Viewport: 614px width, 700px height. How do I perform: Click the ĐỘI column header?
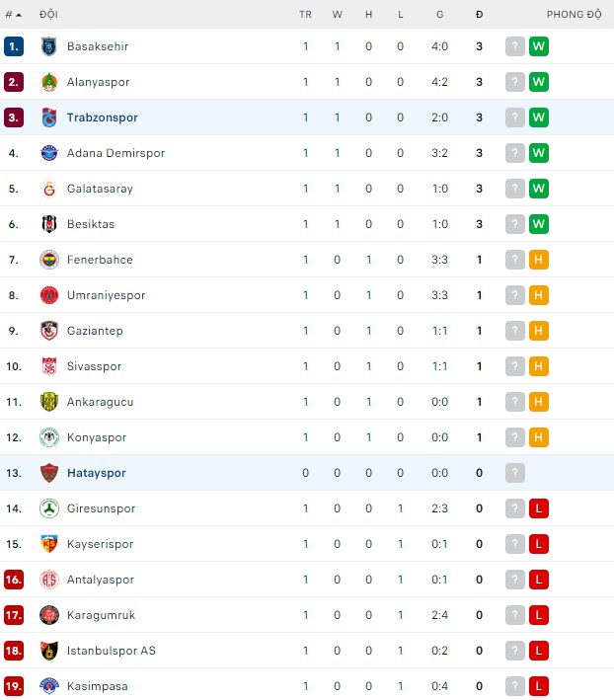point(48,14)
